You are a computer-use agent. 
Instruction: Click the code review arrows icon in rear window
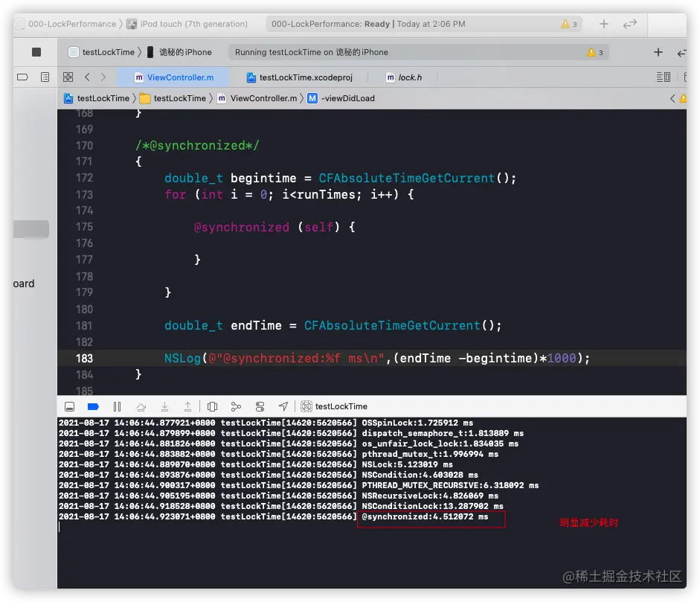(x=630, y=24)
